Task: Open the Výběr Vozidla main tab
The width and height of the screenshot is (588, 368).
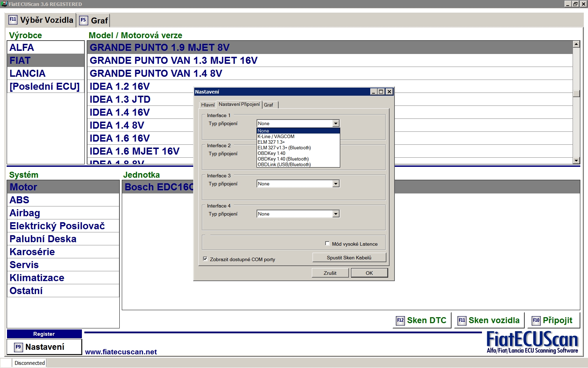Action: [41, 20]
